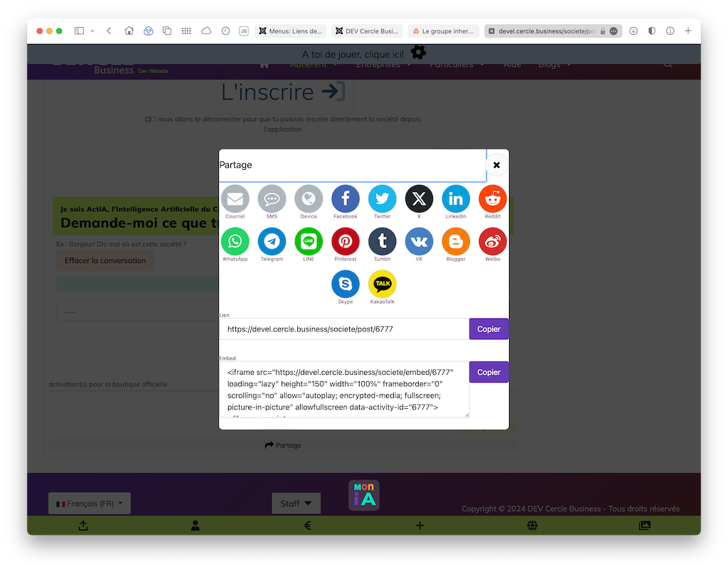Show browser downloads

click(x=633, y=31)
